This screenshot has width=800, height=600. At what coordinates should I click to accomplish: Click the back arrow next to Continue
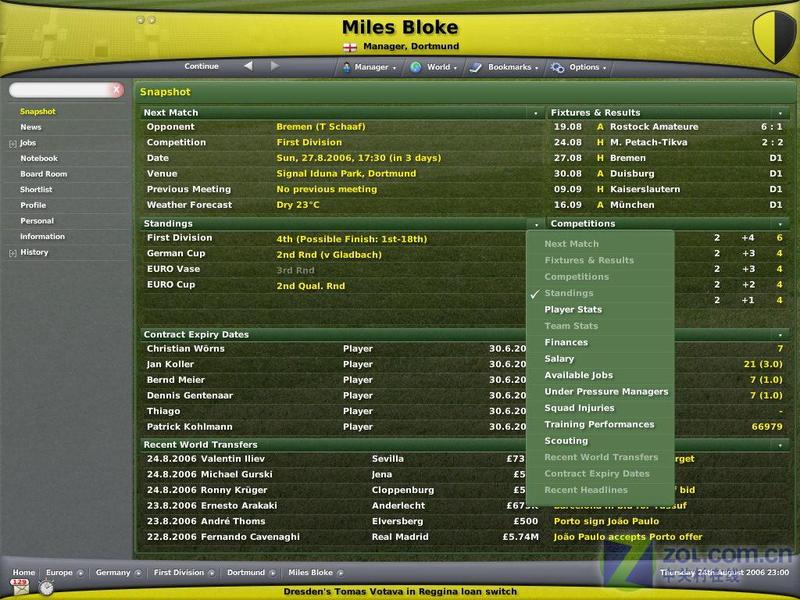(x=248, y=66)
